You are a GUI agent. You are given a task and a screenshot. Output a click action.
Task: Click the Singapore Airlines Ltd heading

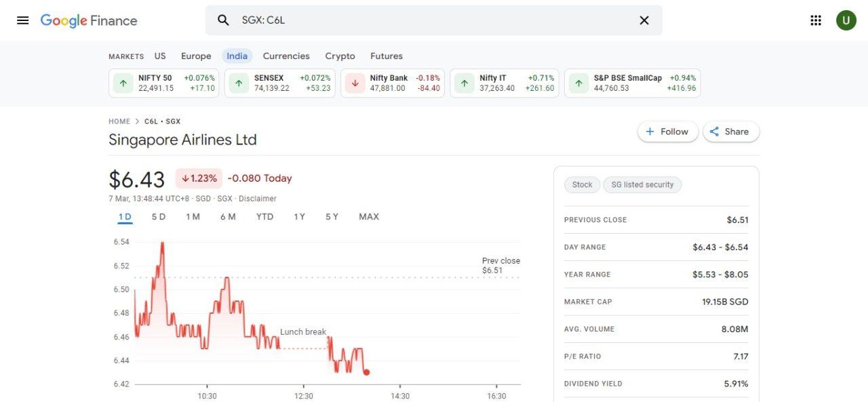click(x=182, y=140)
